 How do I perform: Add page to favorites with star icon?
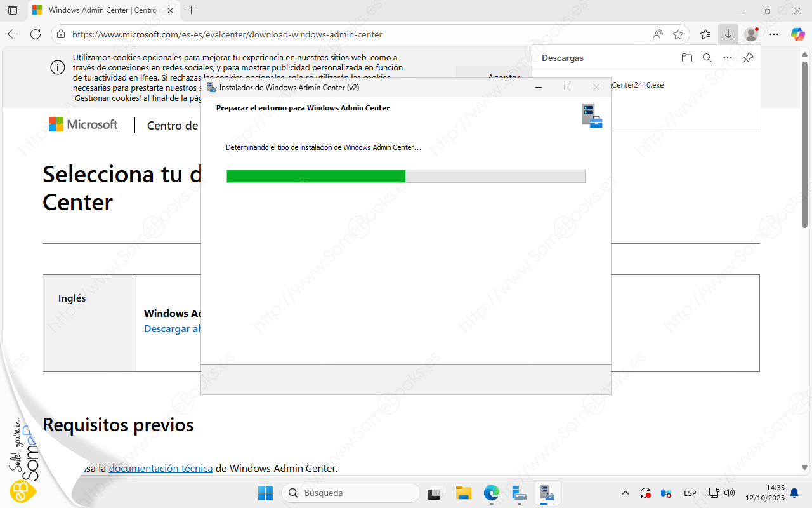tap(678, 34)
